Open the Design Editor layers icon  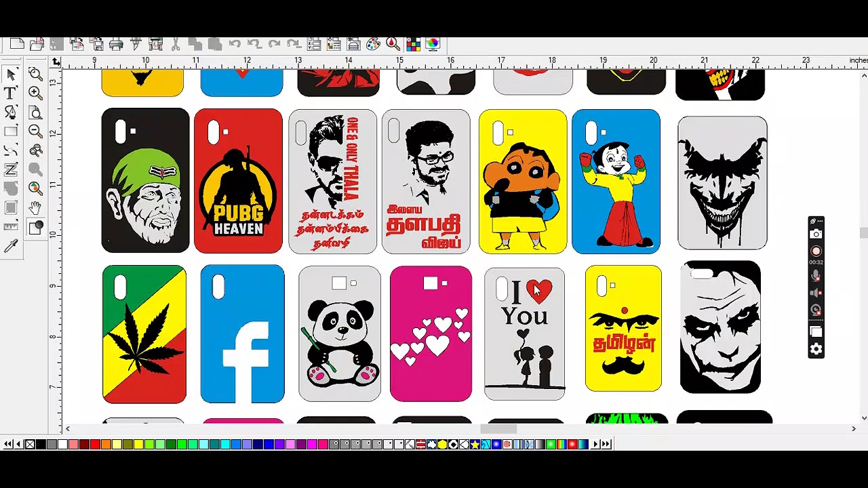point(353,44)
